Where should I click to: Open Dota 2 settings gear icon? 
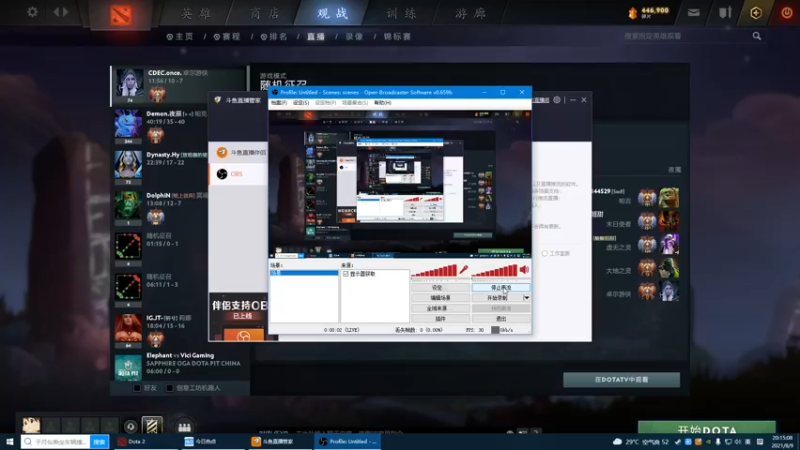click(x=32, y=12)
